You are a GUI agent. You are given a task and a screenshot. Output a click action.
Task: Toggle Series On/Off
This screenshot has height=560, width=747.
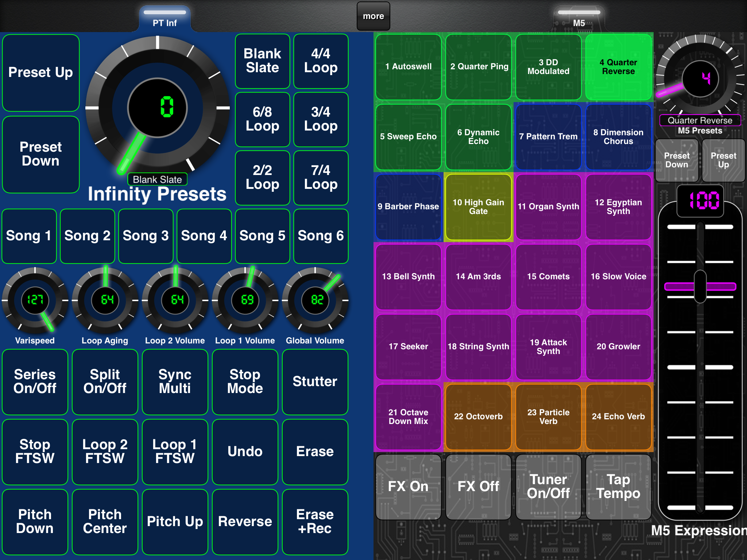35,382
